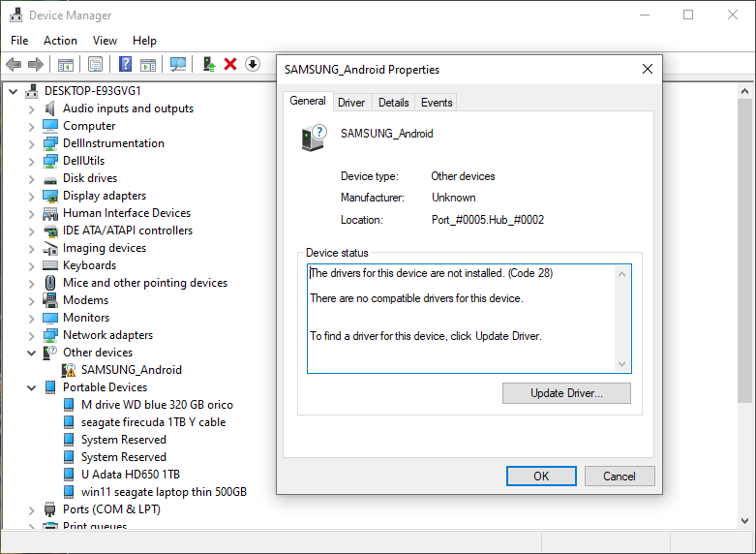Open the Help menu
The image size is (756, 554).
pyautogui.click(x=144, y=41)
